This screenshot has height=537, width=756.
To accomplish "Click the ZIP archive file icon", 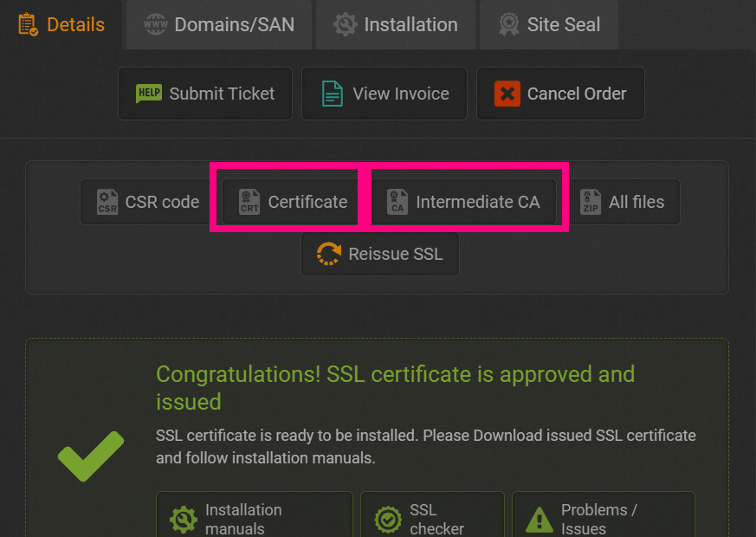I will [x=590, y=202].
